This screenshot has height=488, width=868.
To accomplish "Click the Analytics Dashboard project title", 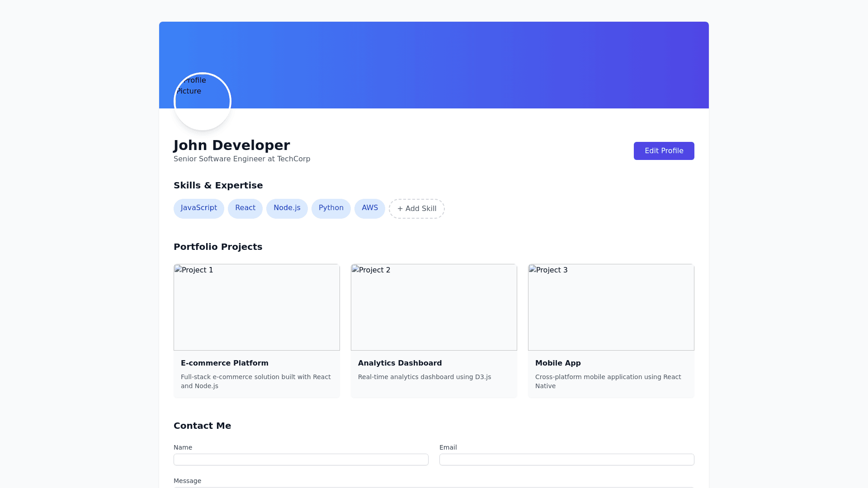I will click(x=400, y=363).
